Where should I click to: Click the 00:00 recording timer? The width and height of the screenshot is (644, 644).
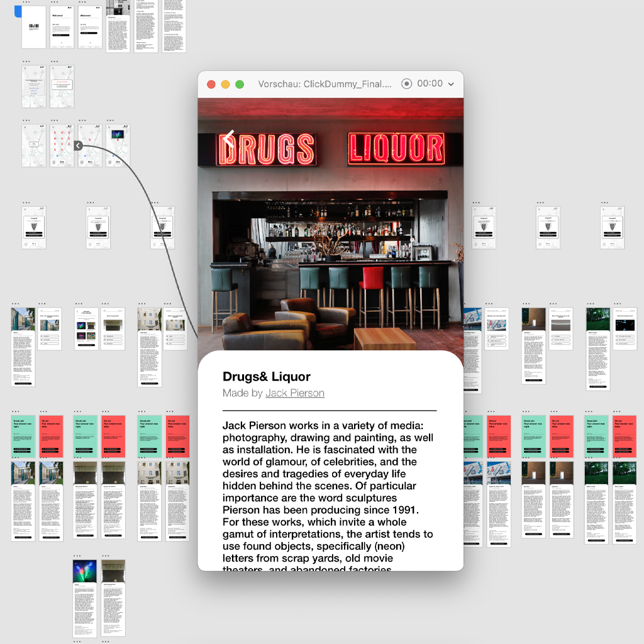430,84
